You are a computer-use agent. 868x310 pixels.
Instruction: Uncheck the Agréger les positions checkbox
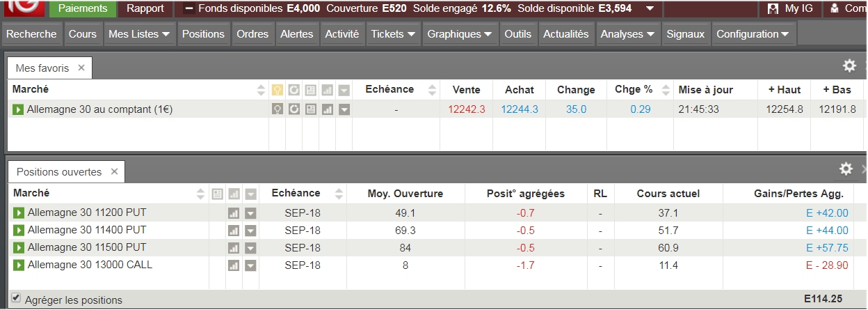[16, 298]
